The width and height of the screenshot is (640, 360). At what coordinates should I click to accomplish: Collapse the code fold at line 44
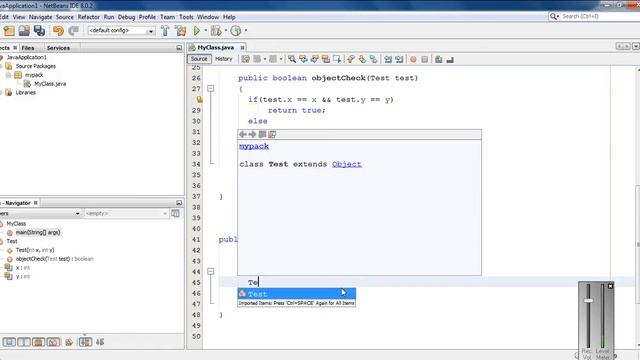coord(211,271)
